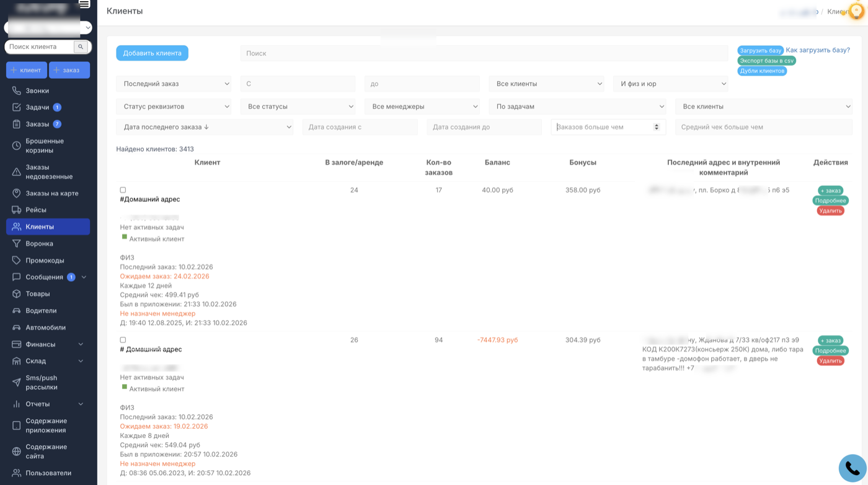Click the floating phone call button

(x=852, y=468)
